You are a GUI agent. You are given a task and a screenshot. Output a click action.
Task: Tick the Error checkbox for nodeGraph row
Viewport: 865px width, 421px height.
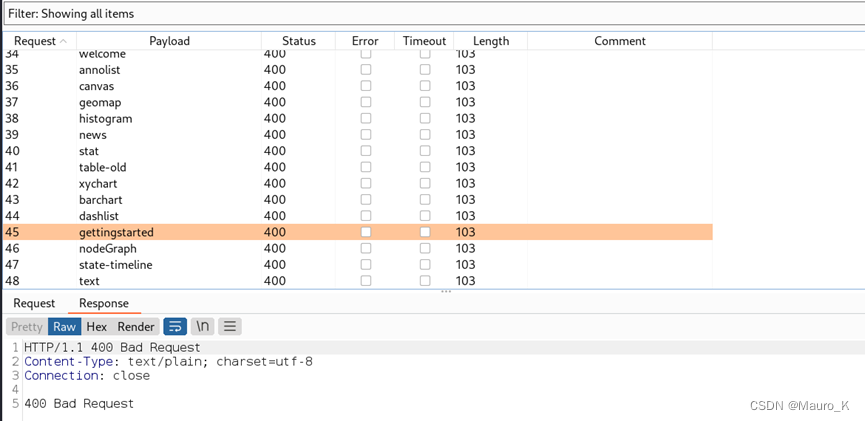(x=366, y=248)
